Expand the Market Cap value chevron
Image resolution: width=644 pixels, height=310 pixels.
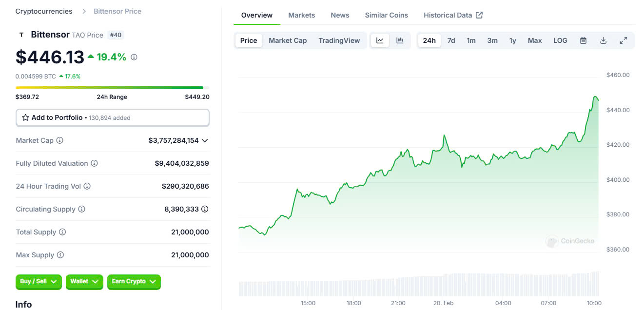[x=205, y=140]
